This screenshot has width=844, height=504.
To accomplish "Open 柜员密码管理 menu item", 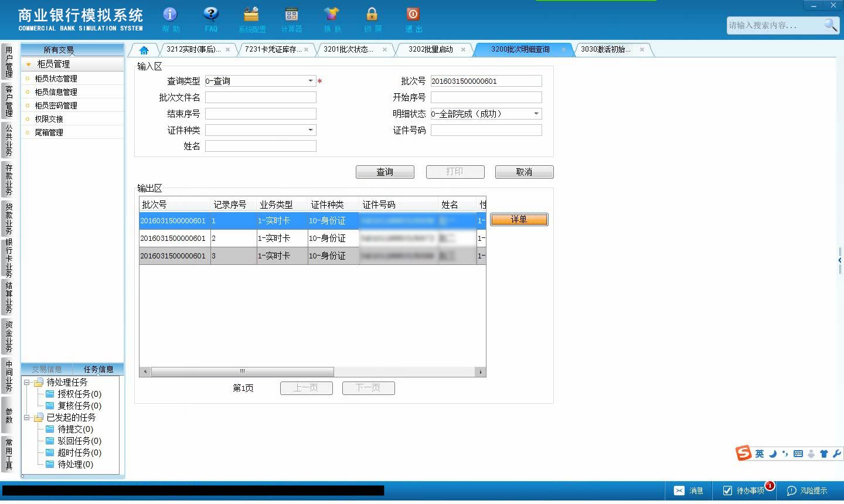I will [x=56, y=105].
